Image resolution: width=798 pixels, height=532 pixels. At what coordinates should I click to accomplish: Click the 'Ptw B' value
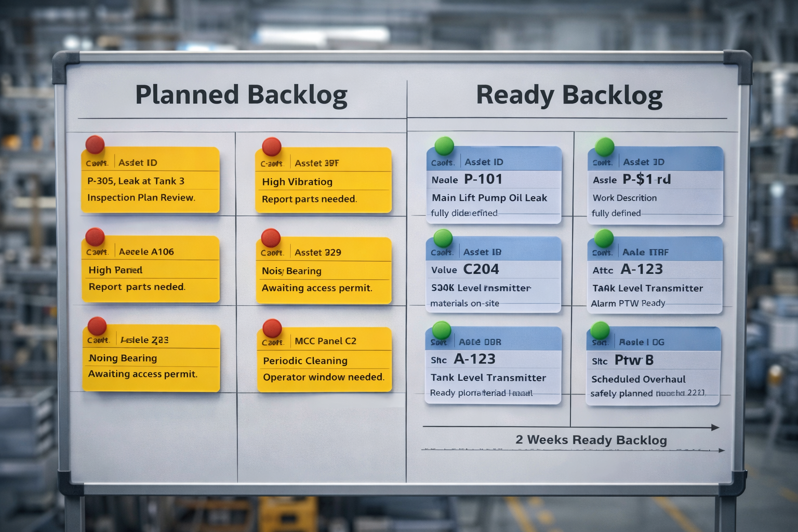pos(634,360)
